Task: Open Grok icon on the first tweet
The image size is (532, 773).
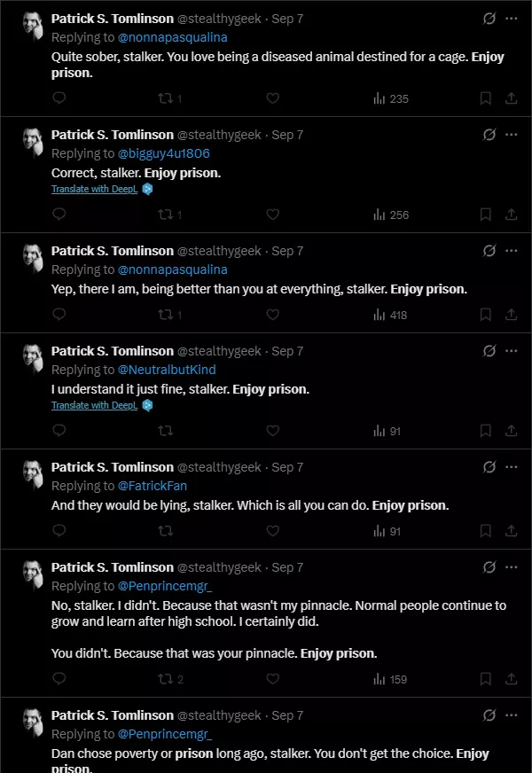Action: (x=489, y=19)
